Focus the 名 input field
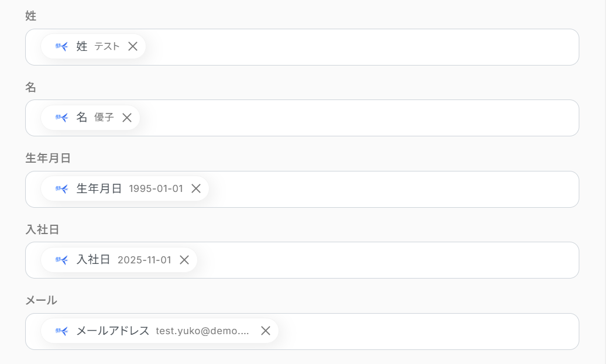The image size is (608, 364). click(302, 118)
